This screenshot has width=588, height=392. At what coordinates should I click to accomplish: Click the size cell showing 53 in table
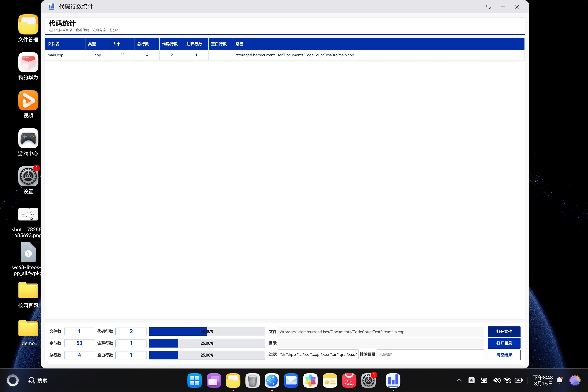click(122, 55)
